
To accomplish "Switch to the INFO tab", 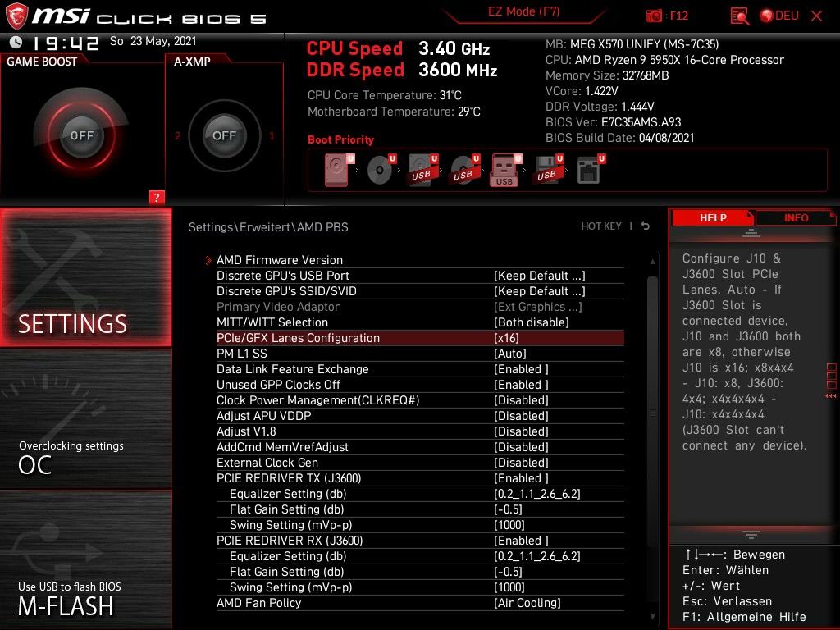I will pos(796,217).
